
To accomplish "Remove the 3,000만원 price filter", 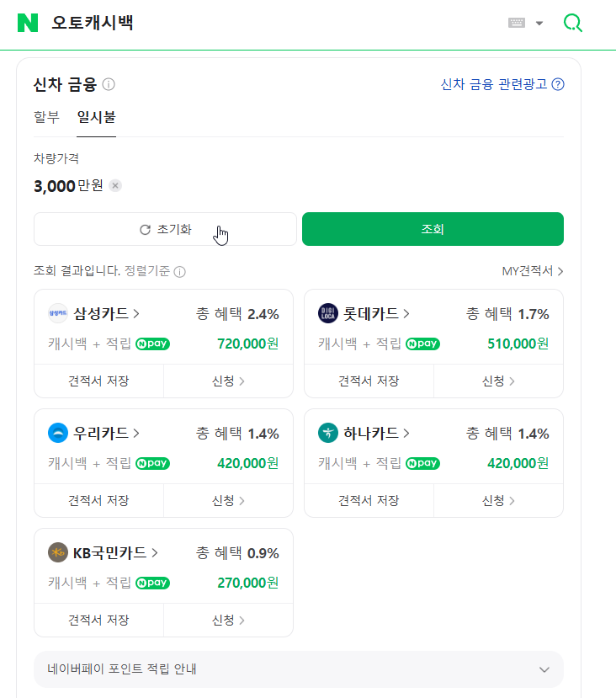I will pyautogui.click(x=114, y=186).
